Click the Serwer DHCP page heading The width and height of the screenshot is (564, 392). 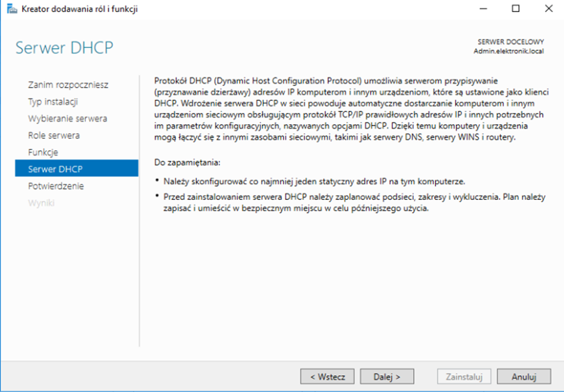point(64,48)
